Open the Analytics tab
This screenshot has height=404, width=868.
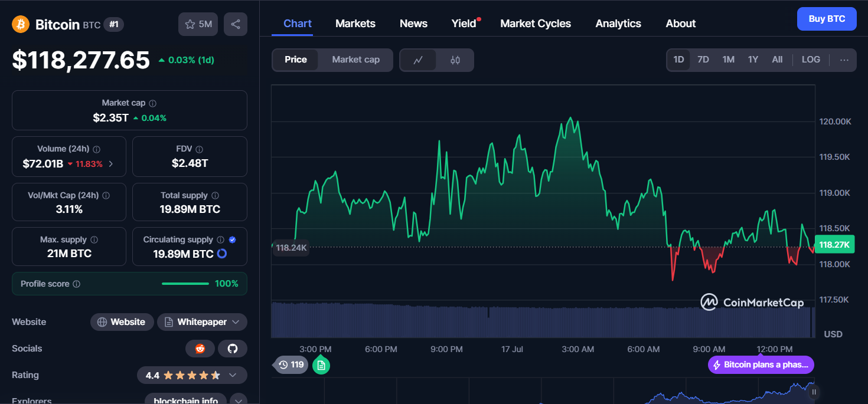tap(618, 24)
